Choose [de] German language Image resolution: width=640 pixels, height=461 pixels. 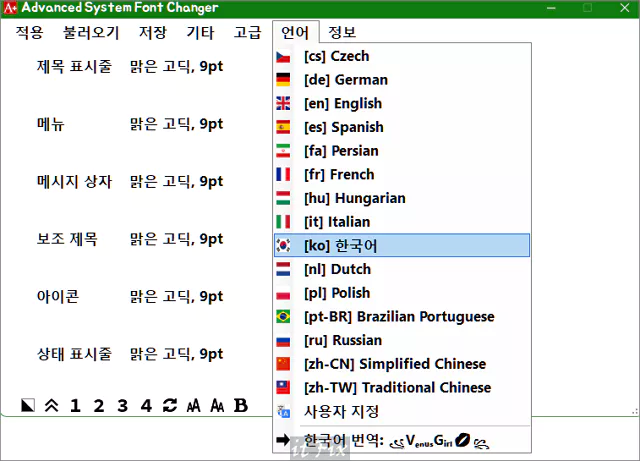coord(402,80)
